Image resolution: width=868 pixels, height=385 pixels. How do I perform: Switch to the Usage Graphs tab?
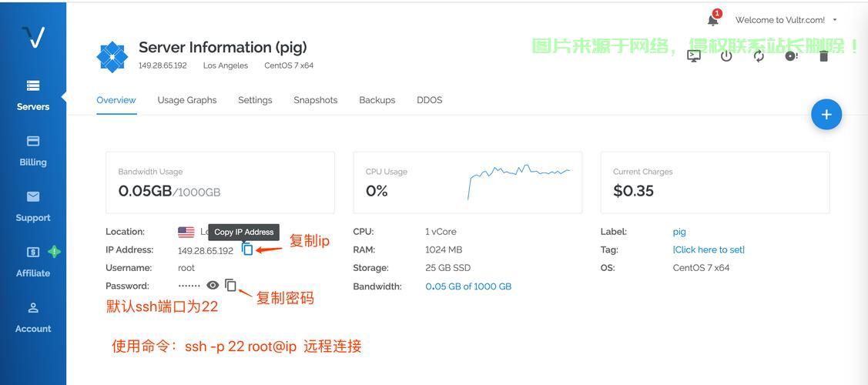point(187,100)
